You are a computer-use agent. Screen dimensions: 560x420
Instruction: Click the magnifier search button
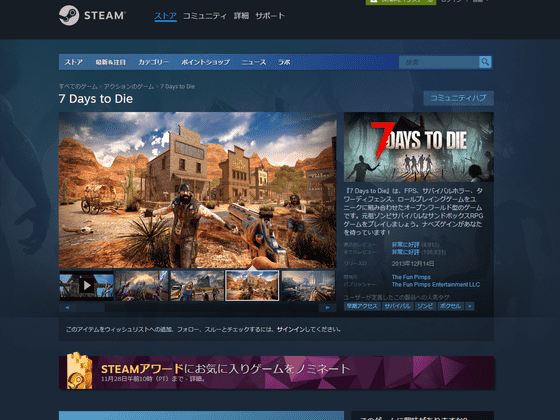[485, 62]
